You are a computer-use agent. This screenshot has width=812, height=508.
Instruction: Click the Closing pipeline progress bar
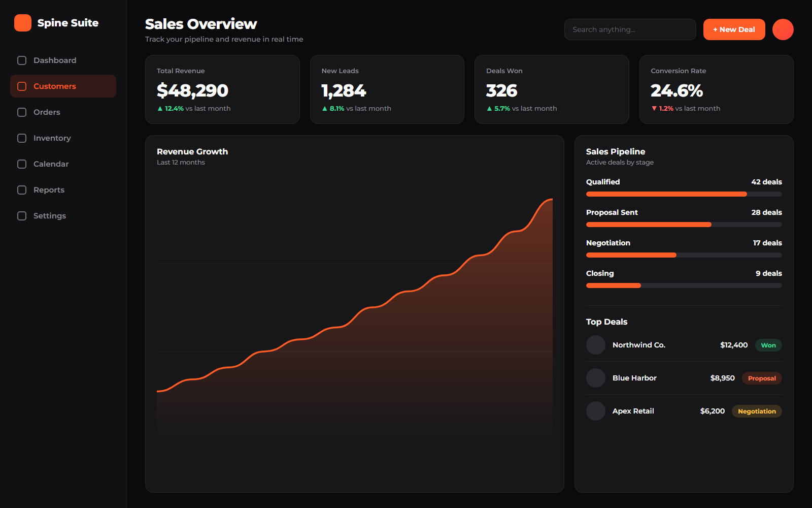click(684, 285)
